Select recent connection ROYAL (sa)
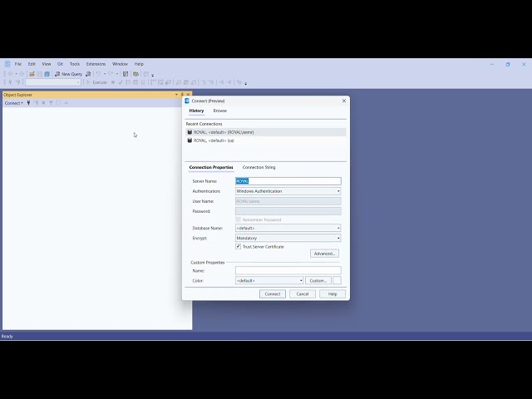Viewport: 532px width, 399px height. point(266,140)
